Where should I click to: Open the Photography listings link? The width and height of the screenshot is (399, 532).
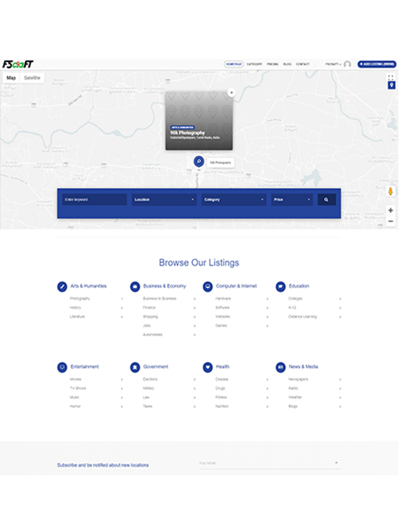[x=80, y=299]
